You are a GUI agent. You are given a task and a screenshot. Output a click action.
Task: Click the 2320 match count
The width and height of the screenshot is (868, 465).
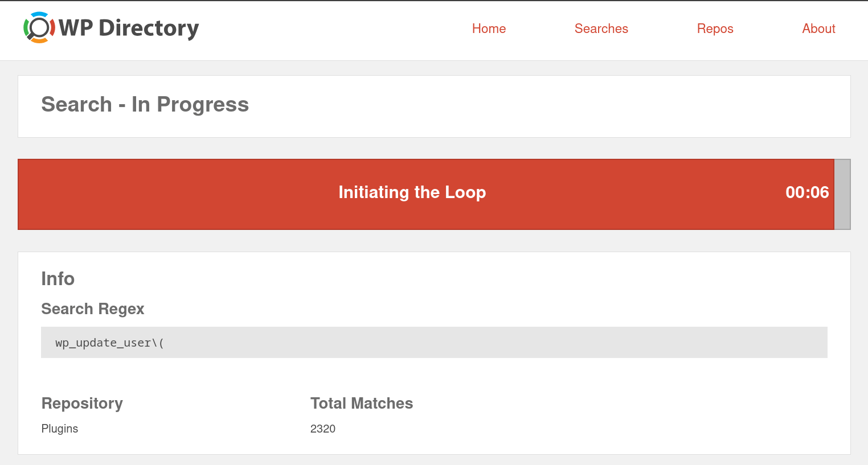[323, 429]
